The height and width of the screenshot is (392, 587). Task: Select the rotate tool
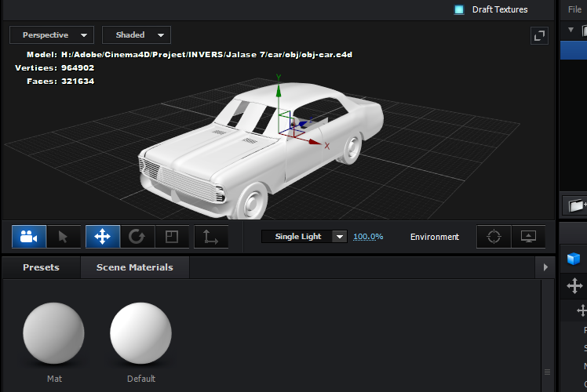point(137,237)
